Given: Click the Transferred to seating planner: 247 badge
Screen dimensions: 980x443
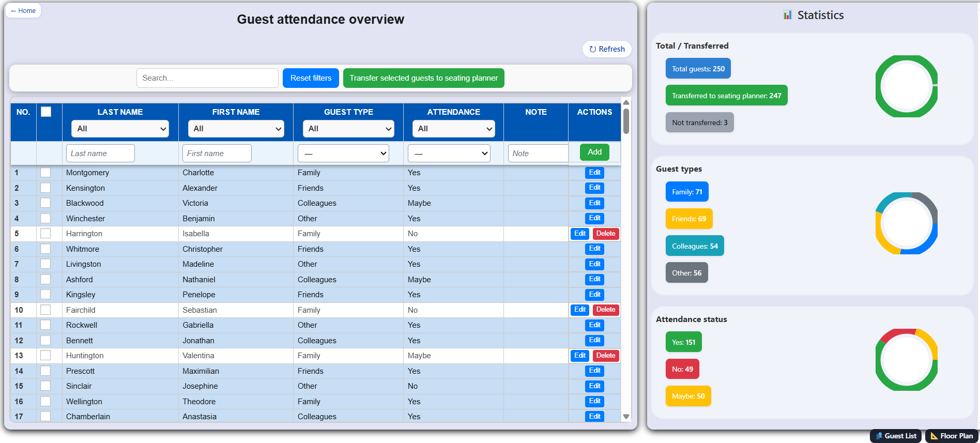Looking at the screenshot, I should [726, 96].
